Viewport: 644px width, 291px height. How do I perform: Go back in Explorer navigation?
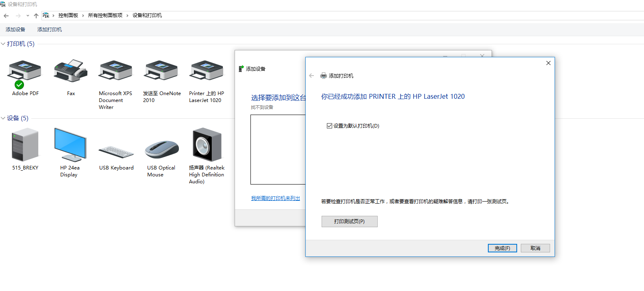[6, 16]
